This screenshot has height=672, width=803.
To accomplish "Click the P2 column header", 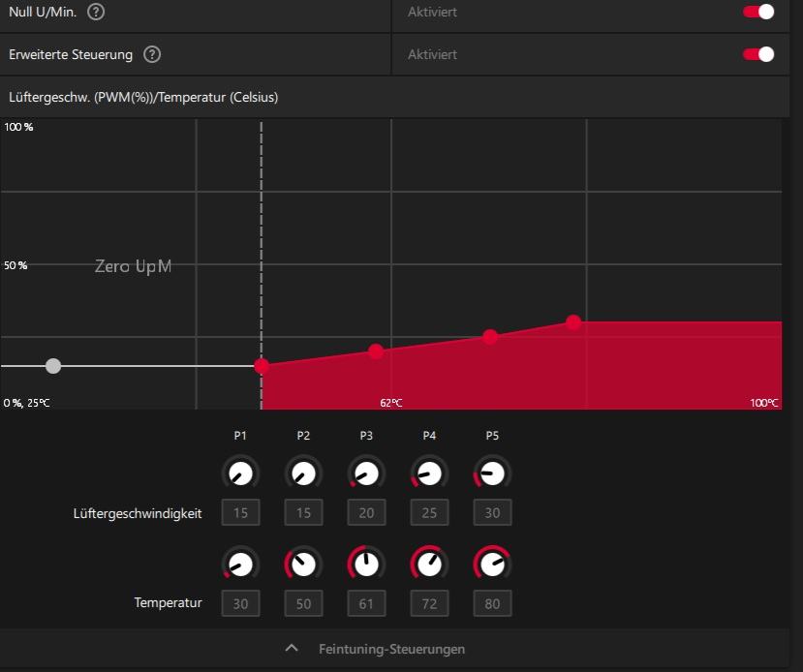I will coord(303,436).
